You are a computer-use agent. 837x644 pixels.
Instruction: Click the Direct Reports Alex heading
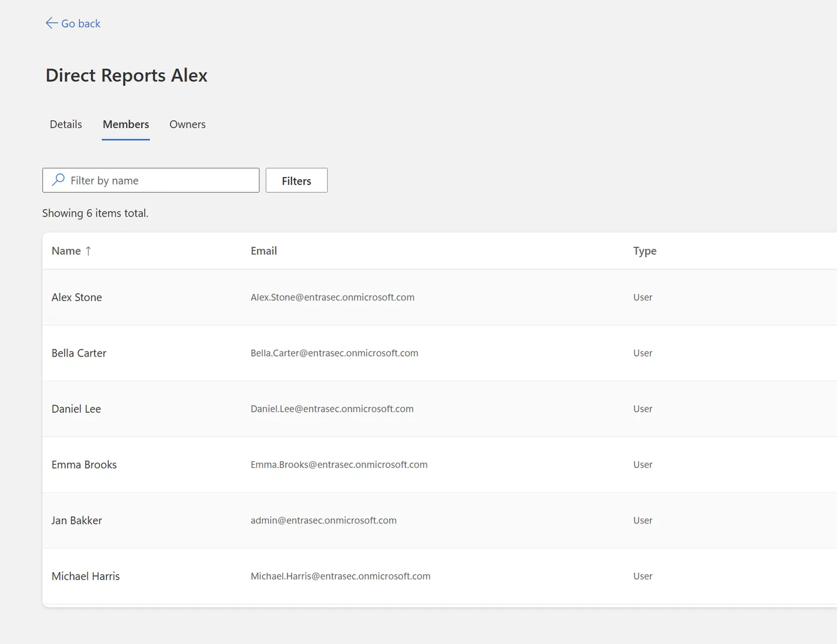127,76
